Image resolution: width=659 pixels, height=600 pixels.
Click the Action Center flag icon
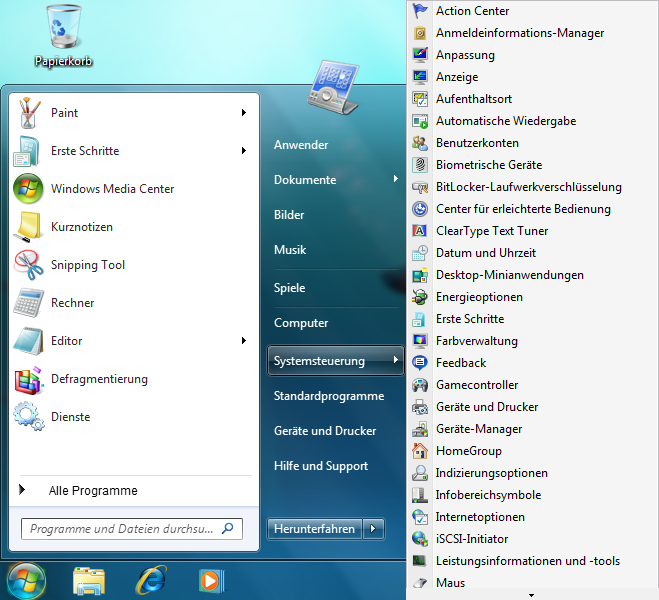(420, 11)
